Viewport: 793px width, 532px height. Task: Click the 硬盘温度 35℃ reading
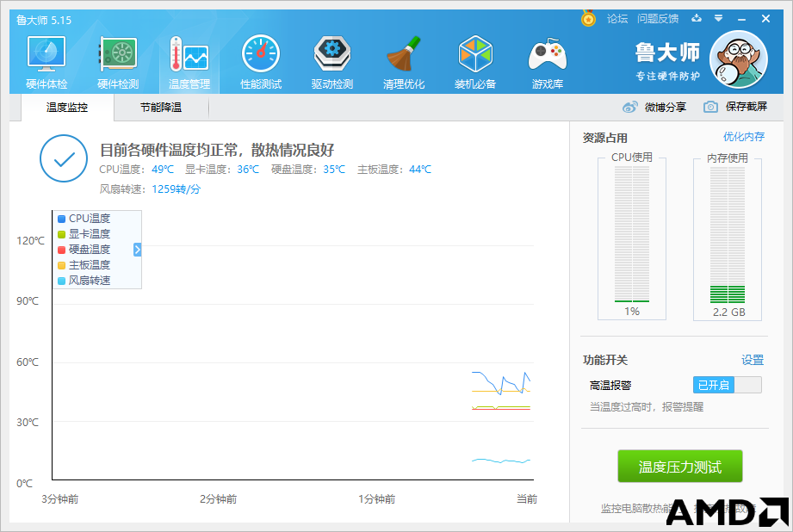tap(308, 170)
